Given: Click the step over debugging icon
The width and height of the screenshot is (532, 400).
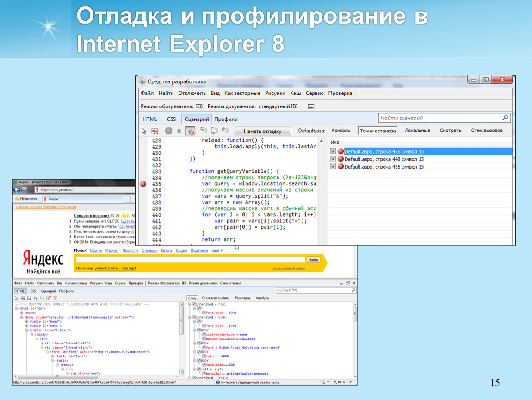Looking at the screenshot, I should (215, 131).
